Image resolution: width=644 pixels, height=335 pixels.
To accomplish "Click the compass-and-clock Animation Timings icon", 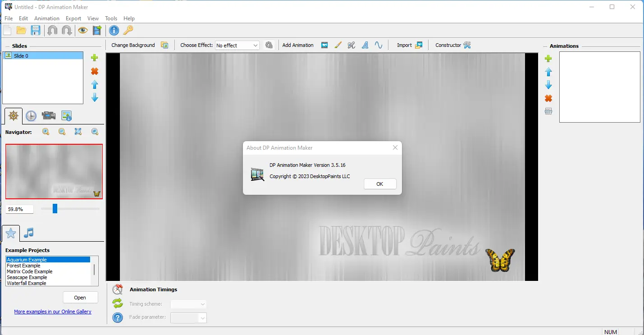I will point(118,289).
